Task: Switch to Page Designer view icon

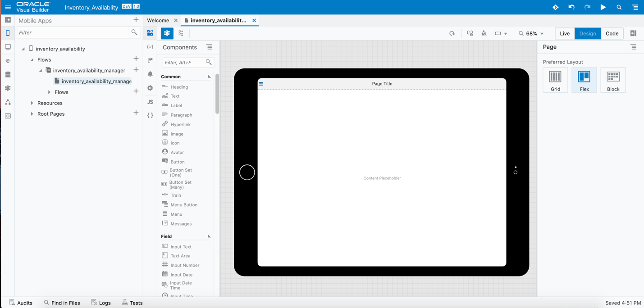Action: [x=150, y=33]
